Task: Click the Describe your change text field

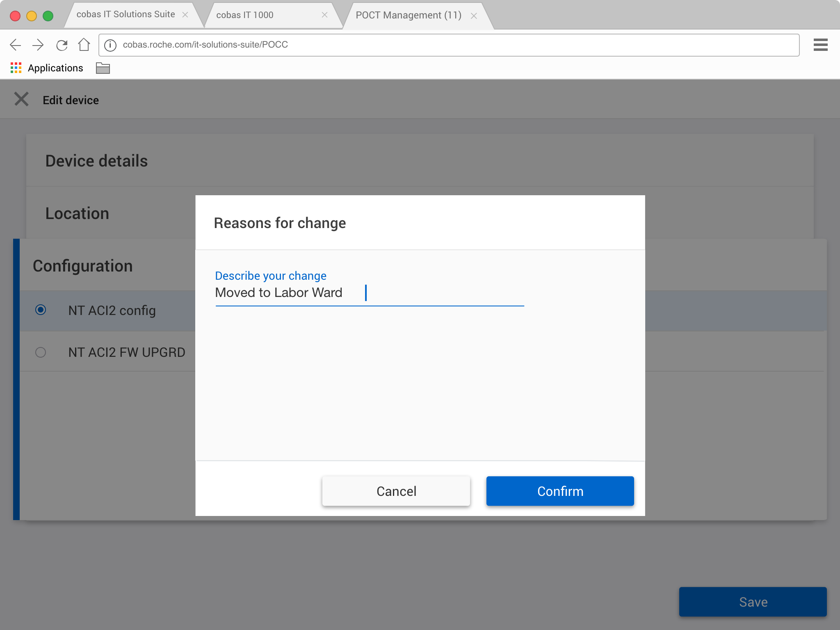Action: [369, 293]
